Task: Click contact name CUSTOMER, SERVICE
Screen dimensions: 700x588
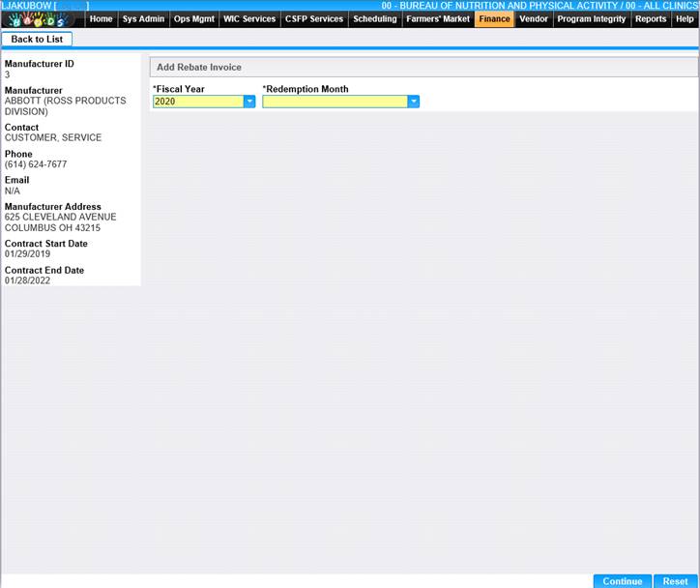Action: coord(53,138)
